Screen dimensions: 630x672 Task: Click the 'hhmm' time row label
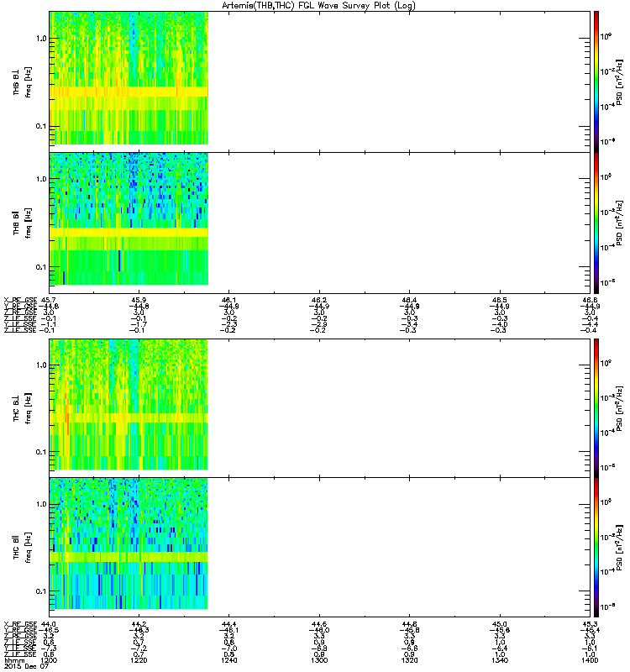(x=14, y=660)
